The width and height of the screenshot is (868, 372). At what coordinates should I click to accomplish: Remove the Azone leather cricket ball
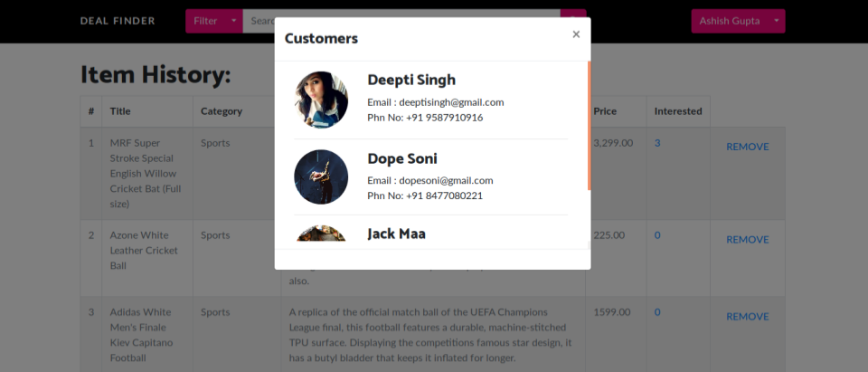pos(747,240)
